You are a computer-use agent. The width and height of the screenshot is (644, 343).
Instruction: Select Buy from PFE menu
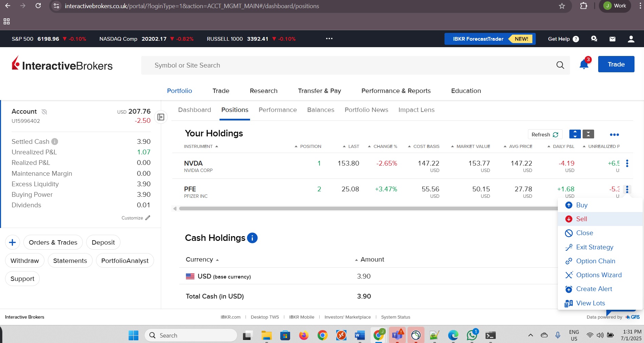click(x=600, y=205)
